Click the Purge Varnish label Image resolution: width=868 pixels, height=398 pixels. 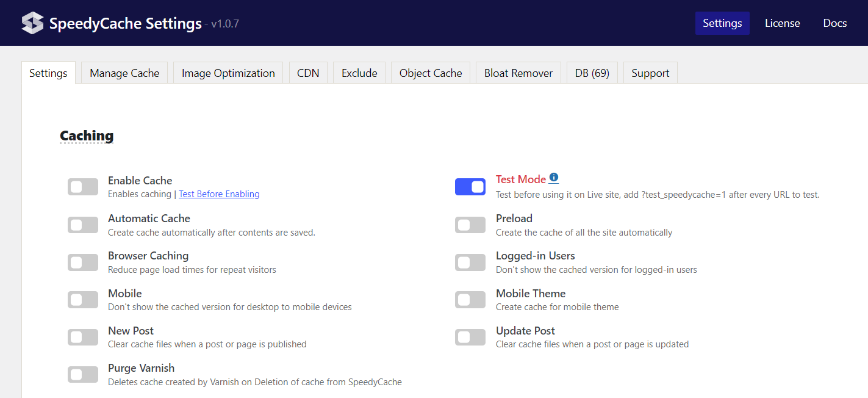[142, 368]
